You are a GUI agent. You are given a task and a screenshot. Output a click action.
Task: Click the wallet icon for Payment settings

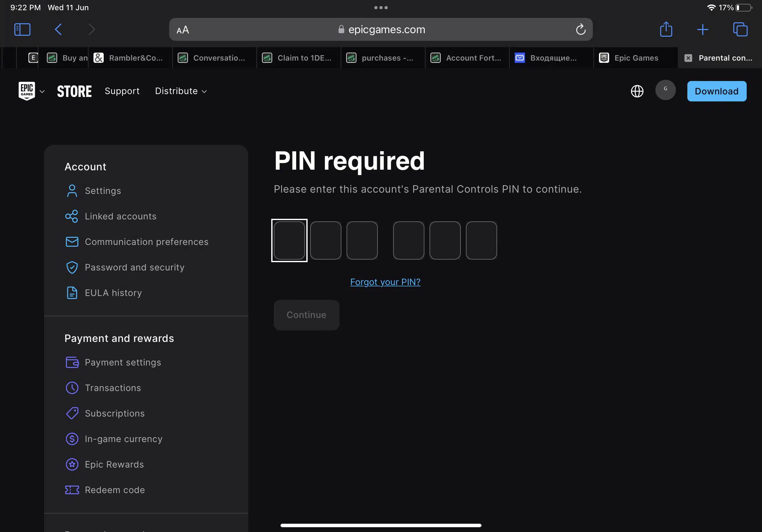tap(72, 362)
